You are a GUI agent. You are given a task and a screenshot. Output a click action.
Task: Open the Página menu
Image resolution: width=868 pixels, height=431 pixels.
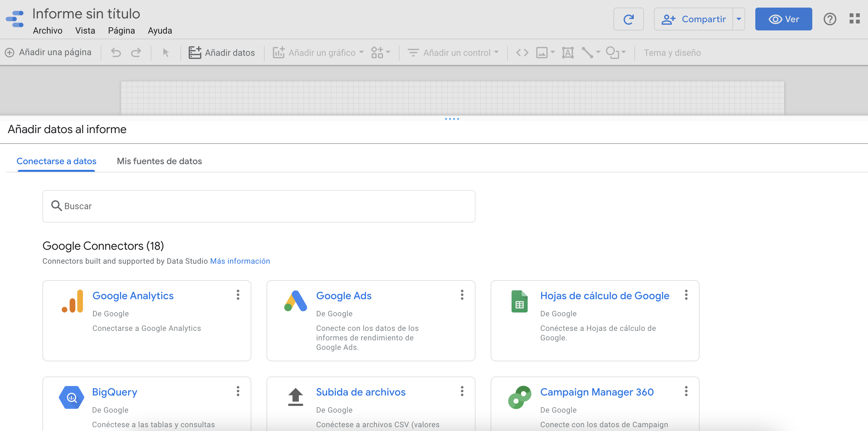(x=121, y=31)
